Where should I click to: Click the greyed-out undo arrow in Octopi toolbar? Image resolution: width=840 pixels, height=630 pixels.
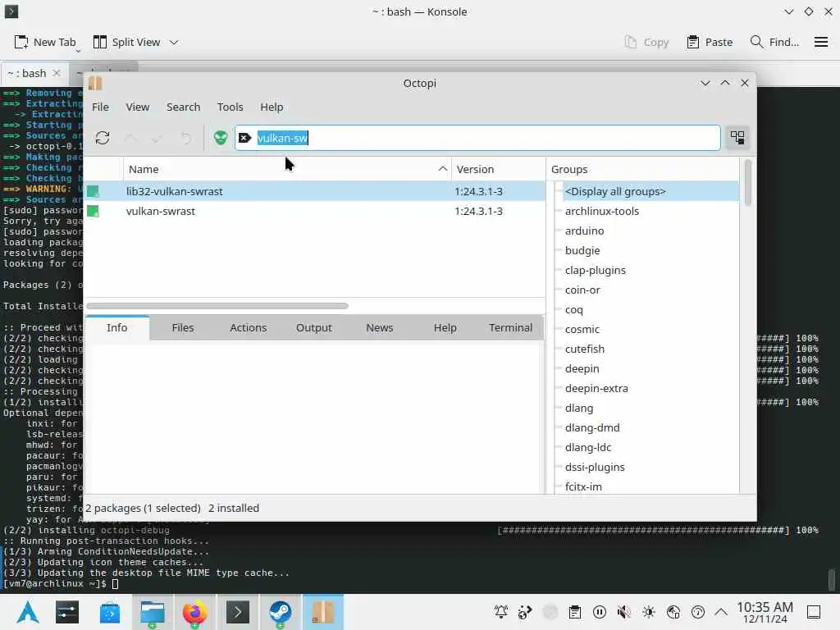pyautogui.click(x=186, y=138)
